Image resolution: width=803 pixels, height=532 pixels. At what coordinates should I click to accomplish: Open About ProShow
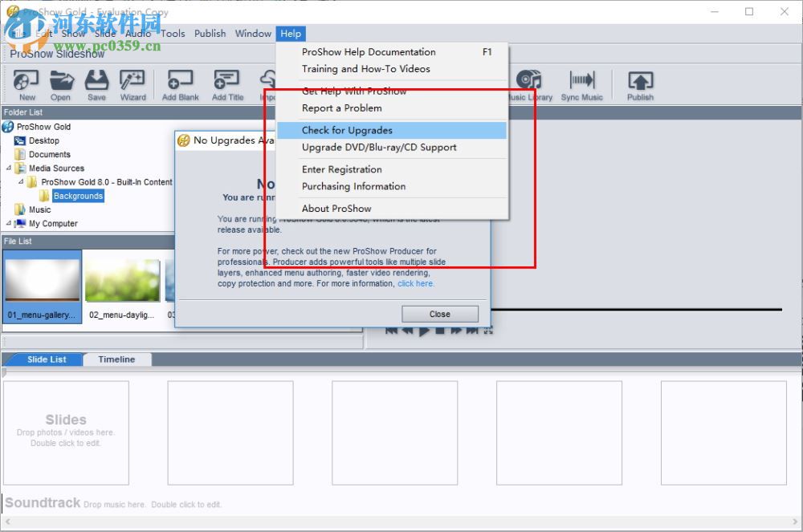coord(393,208)
